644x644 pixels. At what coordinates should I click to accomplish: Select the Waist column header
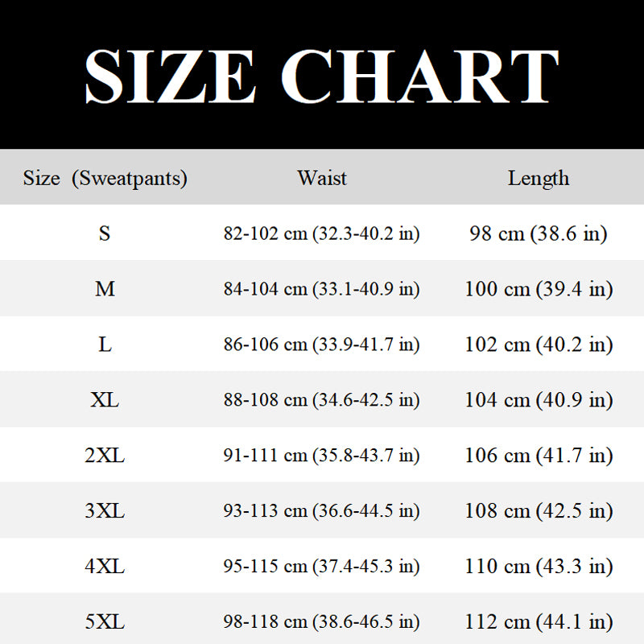[x=321, y=178]
